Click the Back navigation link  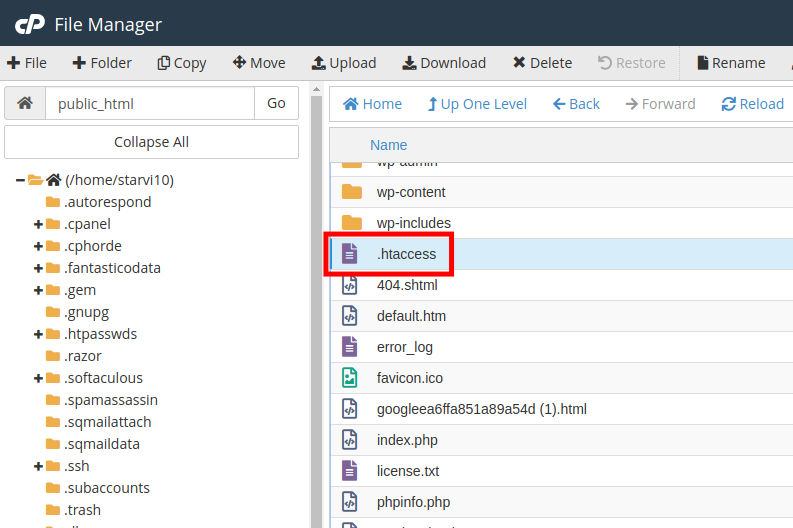576,104
